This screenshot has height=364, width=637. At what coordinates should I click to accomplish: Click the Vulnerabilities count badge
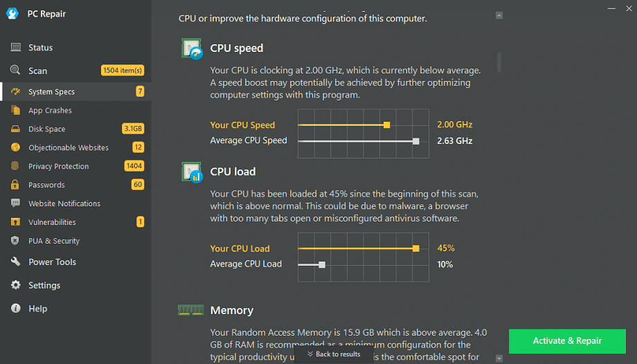tap(140, 222)
